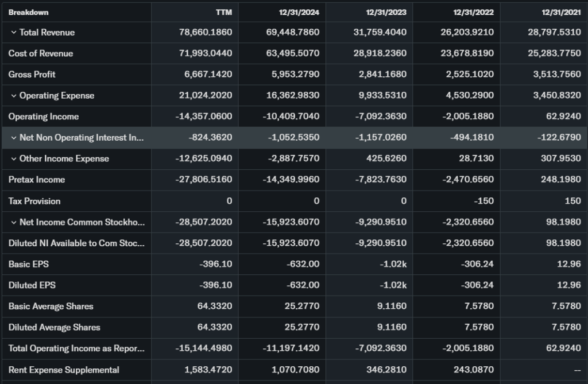This screenshot has width=588, height=384.
Task: Click the 12/31/2021 column header
Action: point(560,12)
